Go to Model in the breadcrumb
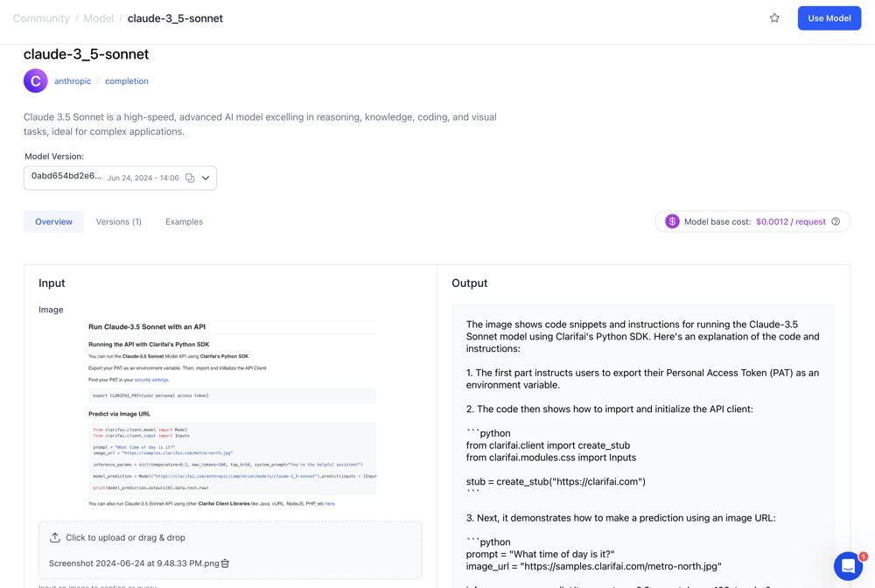 pyautogui.click(x=99, y=18)
